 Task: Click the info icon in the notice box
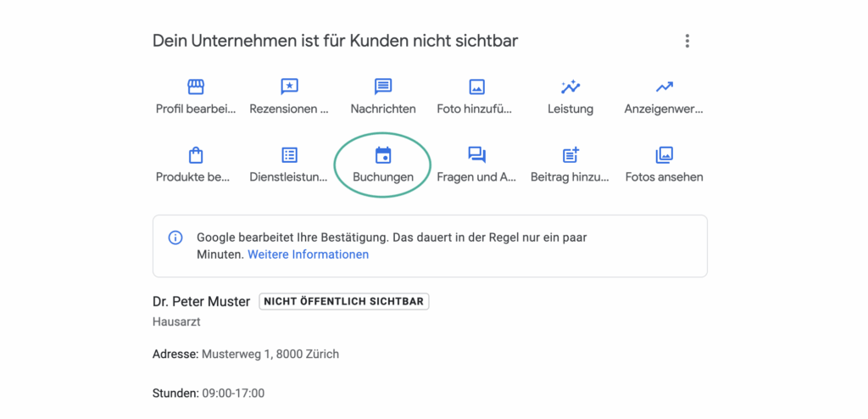point(175,238)
